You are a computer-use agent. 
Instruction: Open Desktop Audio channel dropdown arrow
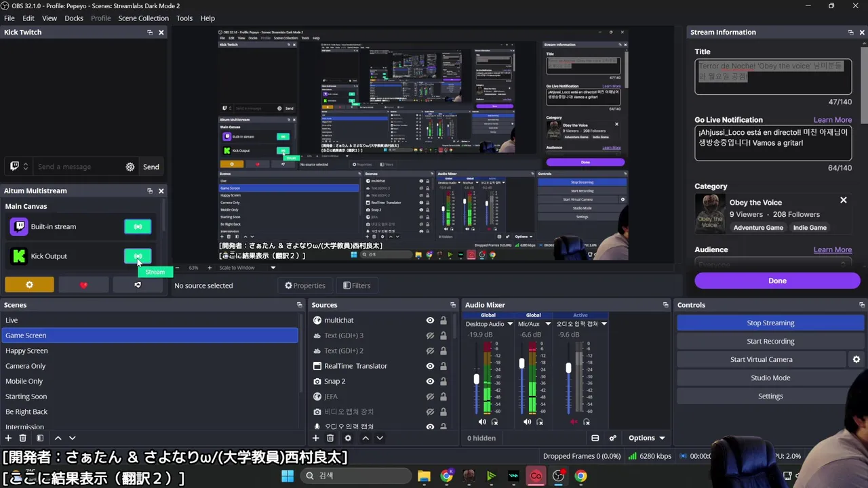click(x=510, y=324)
